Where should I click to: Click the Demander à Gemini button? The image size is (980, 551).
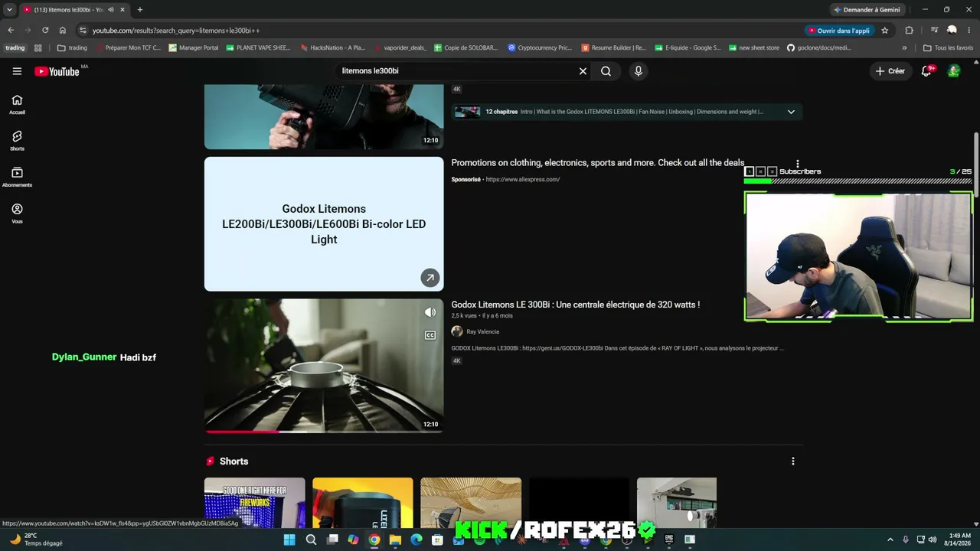pos(867,10)
